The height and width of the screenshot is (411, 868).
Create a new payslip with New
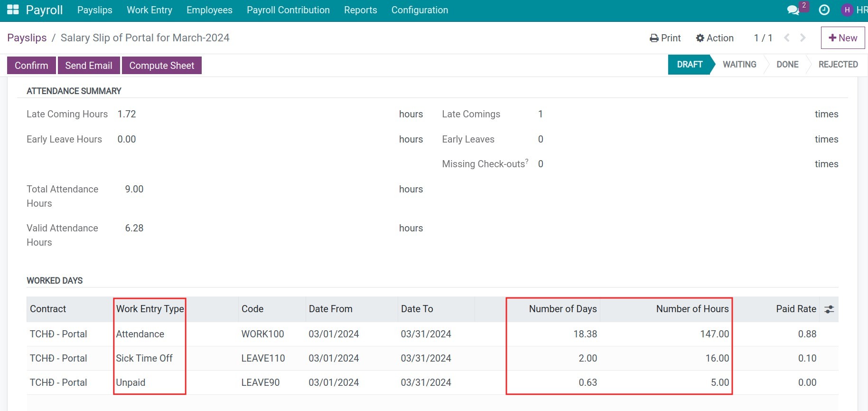coord(843,38)
